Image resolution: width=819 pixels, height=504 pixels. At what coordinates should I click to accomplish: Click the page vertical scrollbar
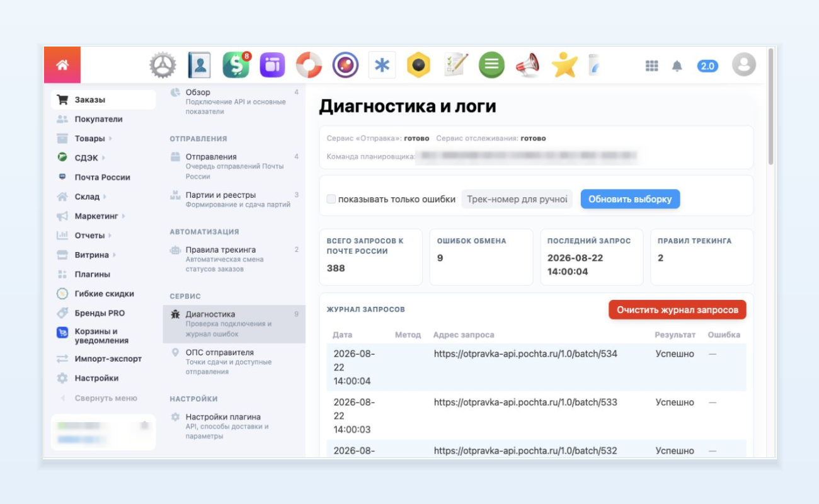(x=771, y=107)
